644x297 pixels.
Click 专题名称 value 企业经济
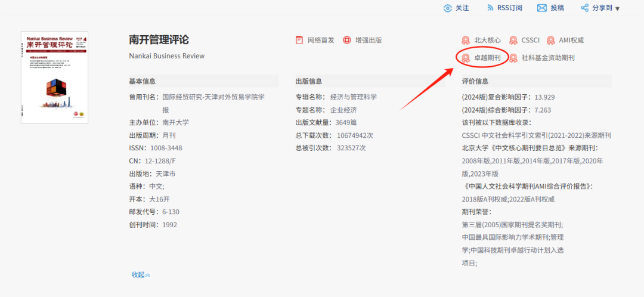click(344, 110)
